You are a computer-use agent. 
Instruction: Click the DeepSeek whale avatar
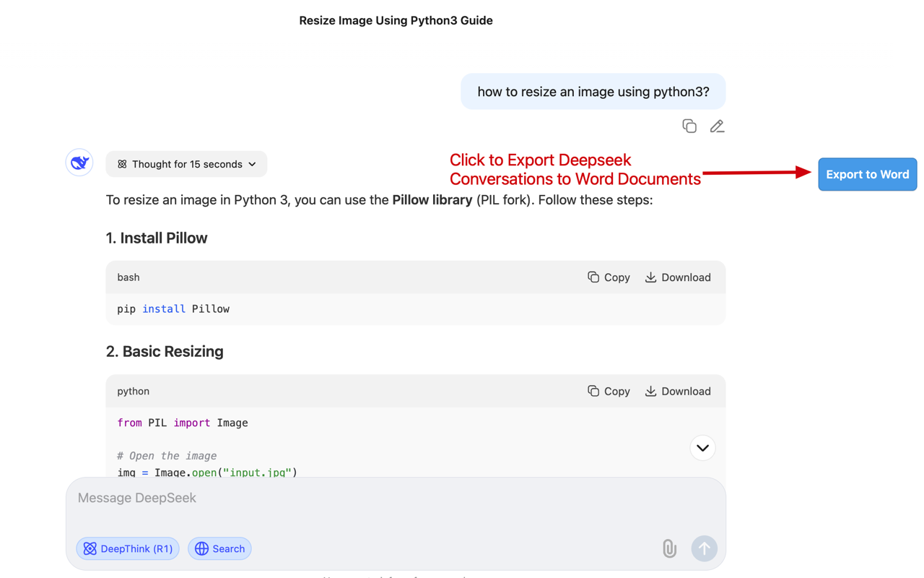point(79,163)
